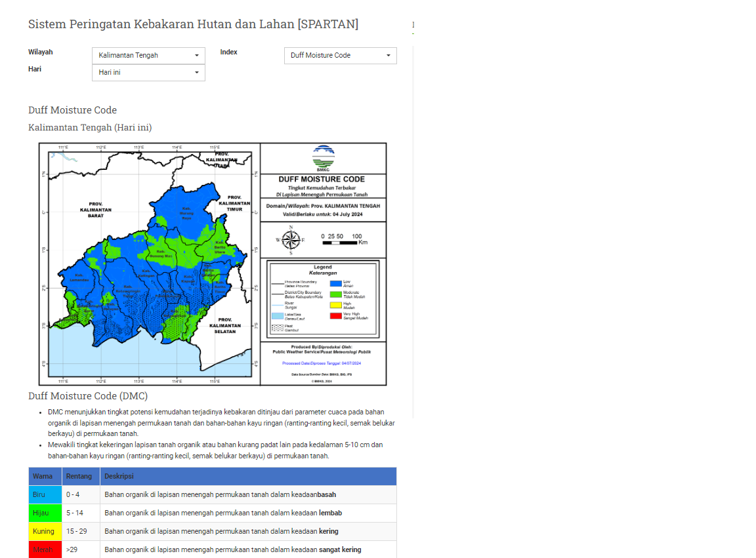
Task: Click the Index label
Action: click(x=229, y=52)
